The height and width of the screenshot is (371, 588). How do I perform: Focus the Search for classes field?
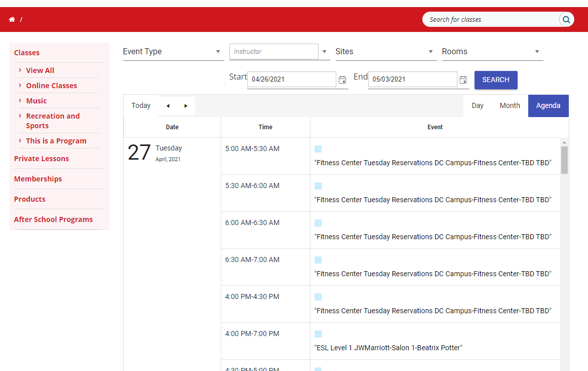[x=491, y=19]
